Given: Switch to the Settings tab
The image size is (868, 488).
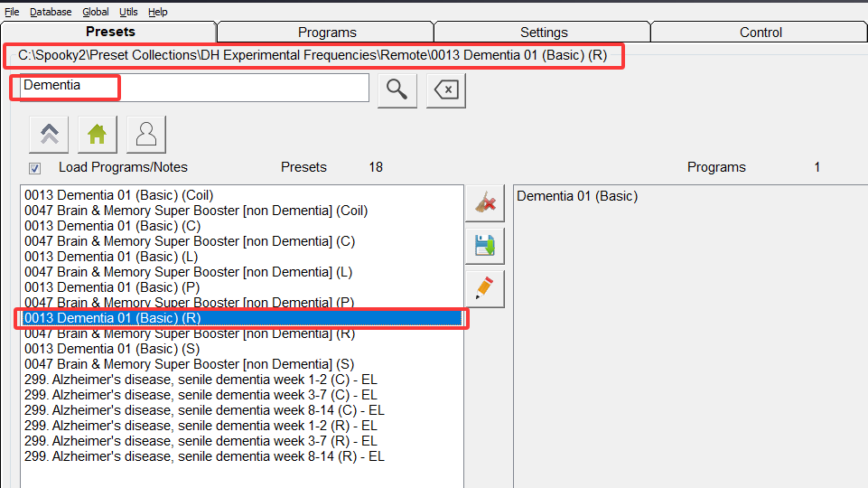Looking at the screenshot, I should tap(543, 32).
